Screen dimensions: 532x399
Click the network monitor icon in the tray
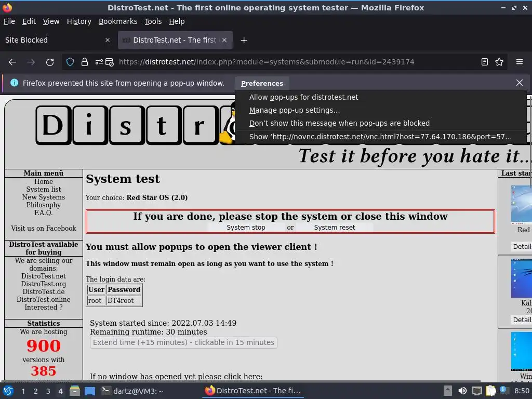click(x=477, y=391)
